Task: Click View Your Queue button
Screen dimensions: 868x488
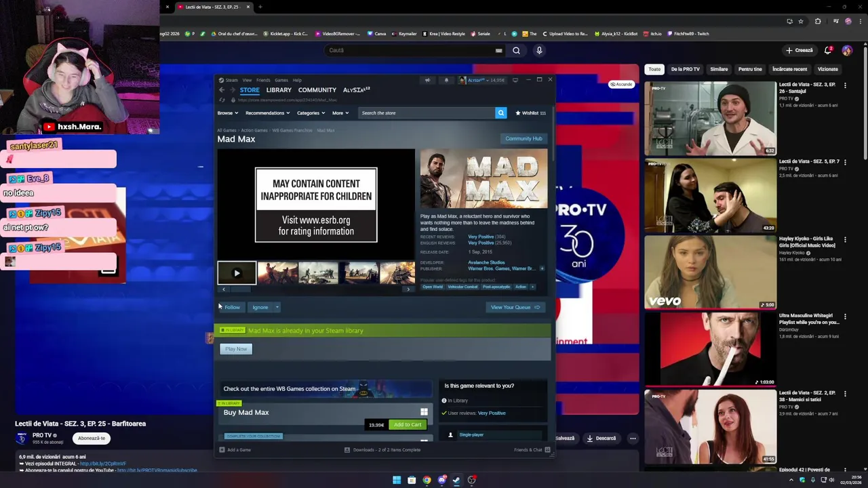Action: tap(515, 307)
